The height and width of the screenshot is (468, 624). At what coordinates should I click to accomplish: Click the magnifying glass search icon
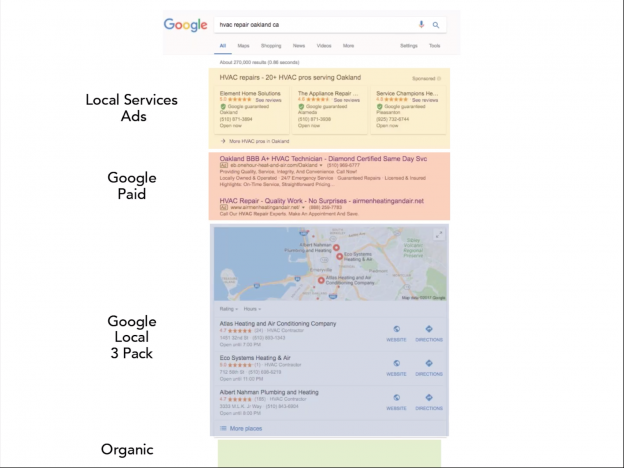tap(436, 25)
